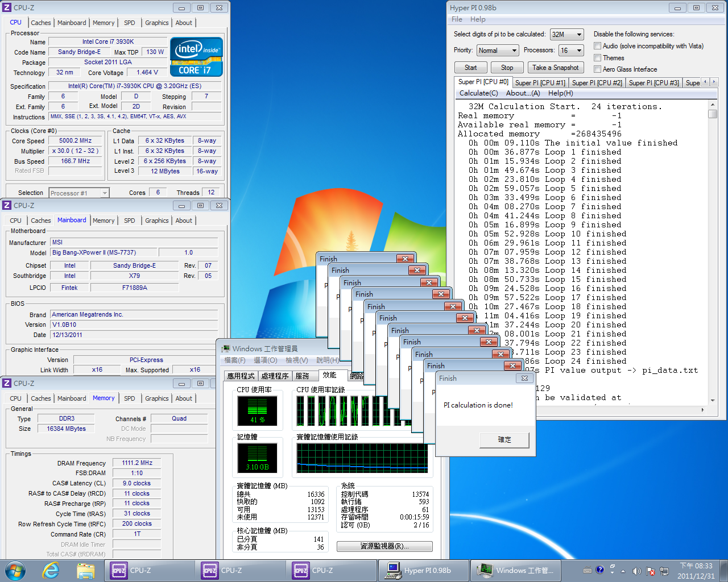
Task: Click Hyper PI log vertical scrollbar thumb
Action: click(x=712, y=114)
